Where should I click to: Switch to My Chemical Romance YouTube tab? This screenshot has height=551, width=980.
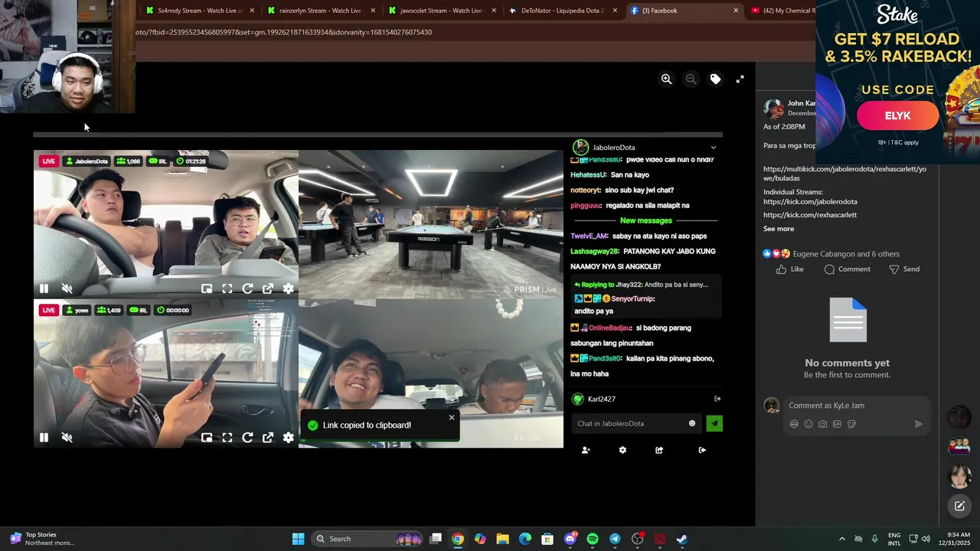pyautogui.click(x=782, y=11)
